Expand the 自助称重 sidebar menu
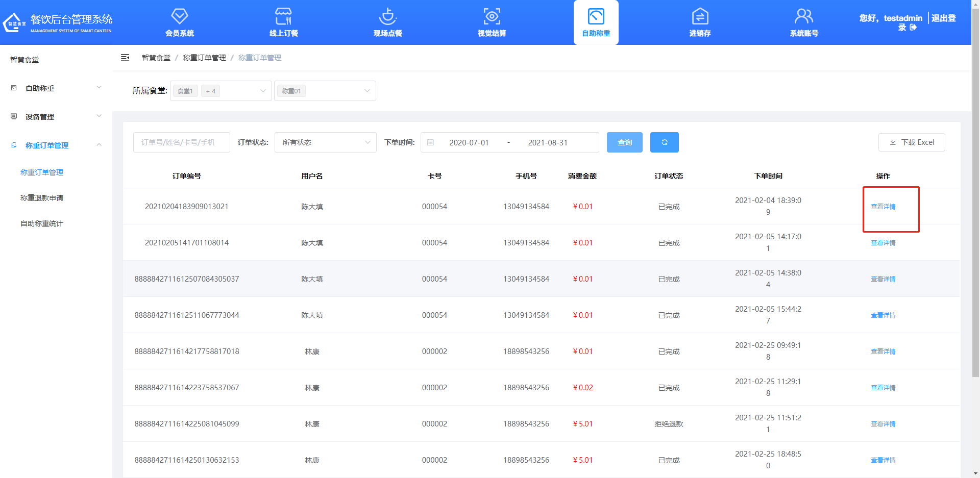The image size is (980, 478). [56, 88]
